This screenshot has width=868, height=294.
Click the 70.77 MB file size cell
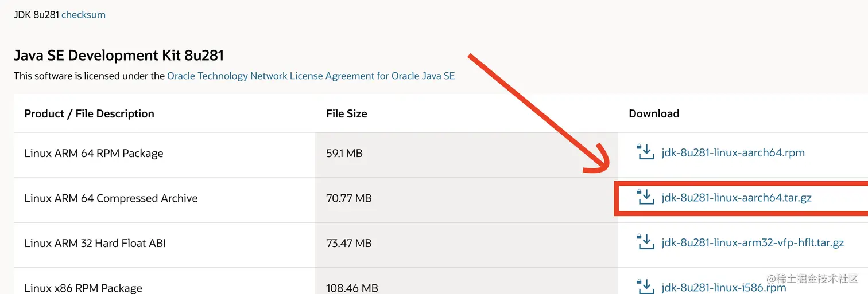click(348, 198)
